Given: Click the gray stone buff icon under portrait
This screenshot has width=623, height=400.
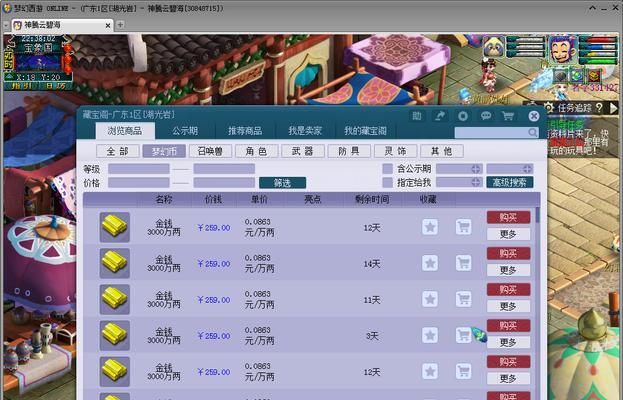Looking at the screenshot, I should point(560,75).
